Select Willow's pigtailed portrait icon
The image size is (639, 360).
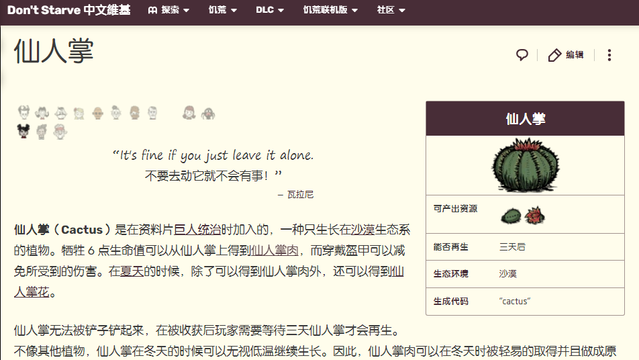pos(42,112)
